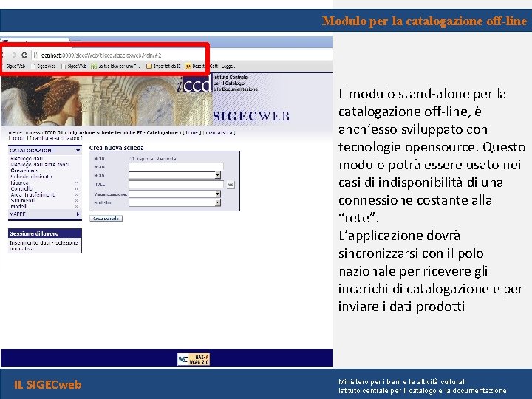Image resolution: width=532 pixels, height=399 pixels.
Task: Open the first 'Sigec Web' bookmark
Action: point(16,66)
